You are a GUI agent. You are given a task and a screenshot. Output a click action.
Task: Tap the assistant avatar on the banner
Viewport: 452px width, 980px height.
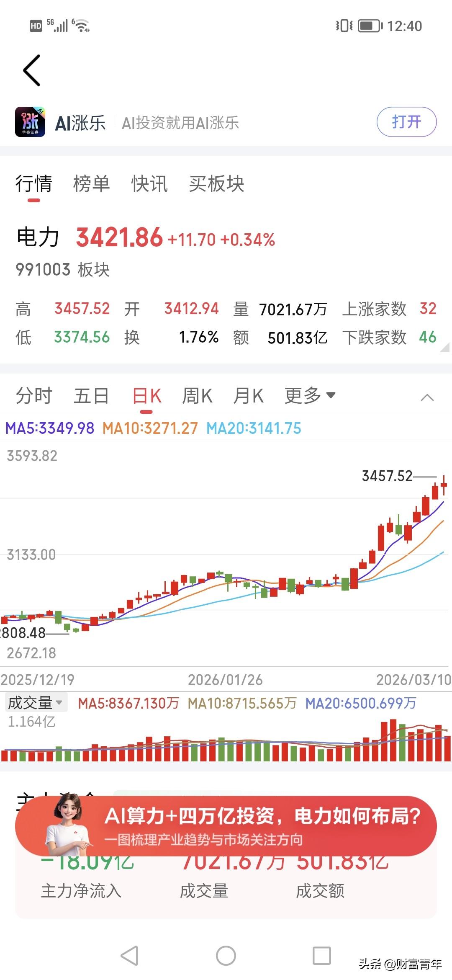[x=68, y=824]
